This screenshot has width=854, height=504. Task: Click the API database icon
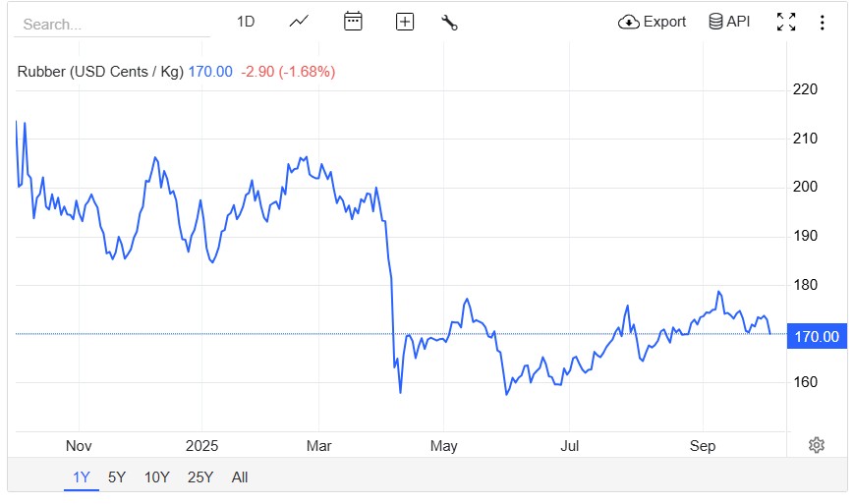point(715,22)
